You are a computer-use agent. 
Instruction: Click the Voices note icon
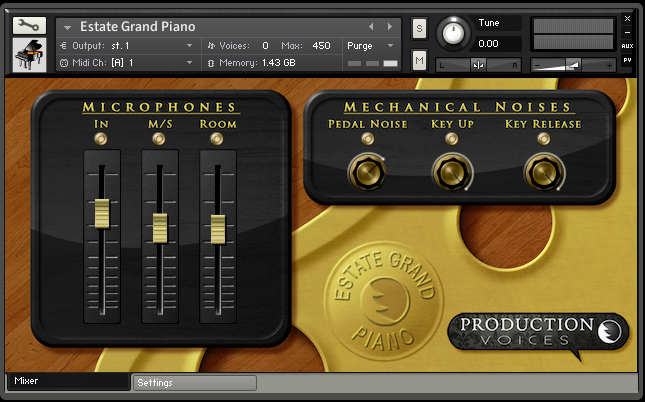click(x=211, y=46)
